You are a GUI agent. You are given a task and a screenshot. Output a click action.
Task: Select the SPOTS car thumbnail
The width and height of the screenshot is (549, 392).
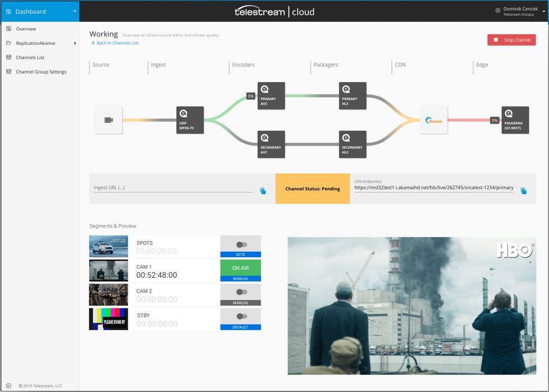108,247
